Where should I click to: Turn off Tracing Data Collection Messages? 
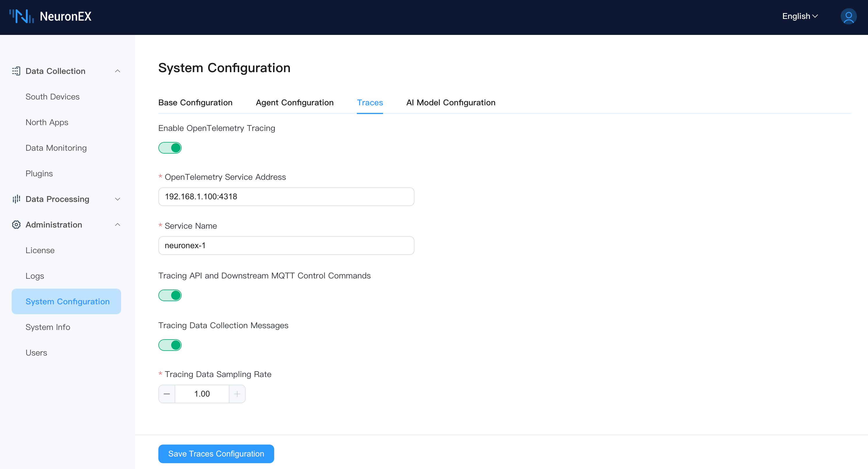point(170,345)
